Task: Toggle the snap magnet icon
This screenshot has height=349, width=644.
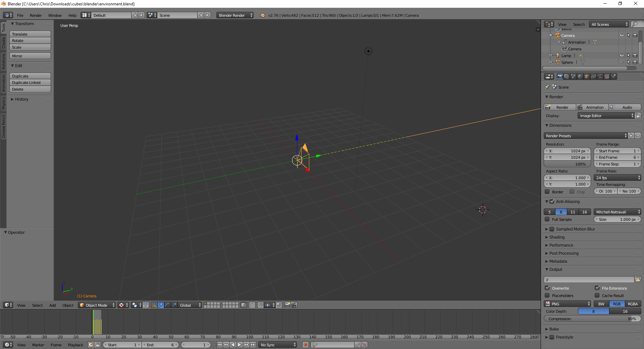Action: (261, 305)
